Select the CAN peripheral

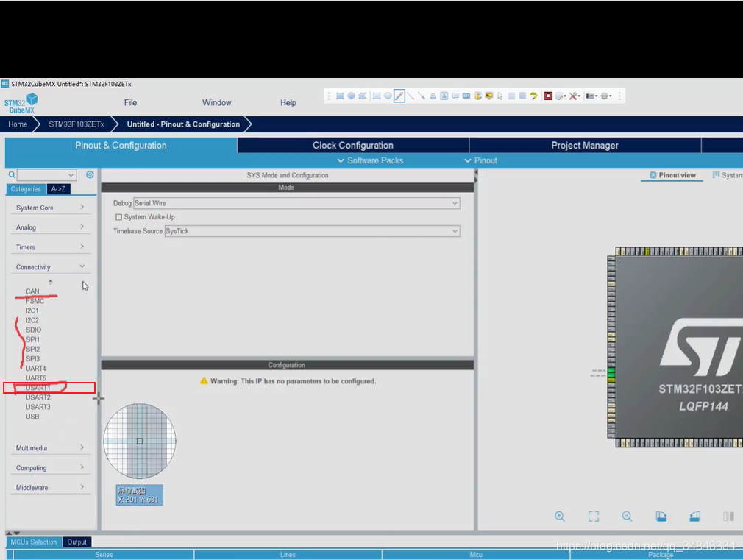(x=32, y=291)
